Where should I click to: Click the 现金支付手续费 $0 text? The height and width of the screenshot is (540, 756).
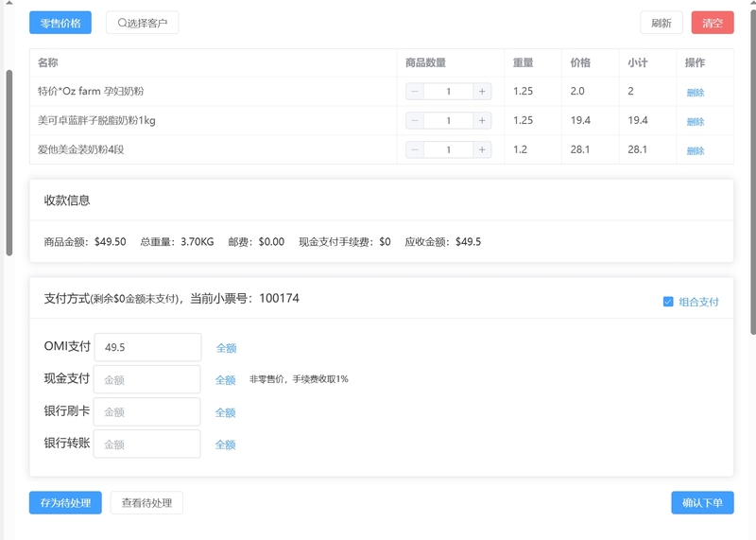tap(345, 242)
